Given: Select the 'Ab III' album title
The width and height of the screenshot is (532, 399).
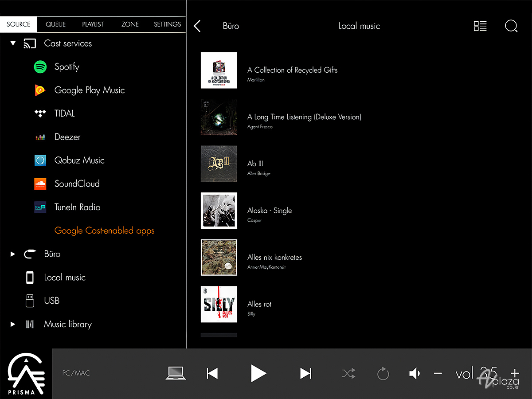Looking at the screenshot, I should click(x=255, y=164).
